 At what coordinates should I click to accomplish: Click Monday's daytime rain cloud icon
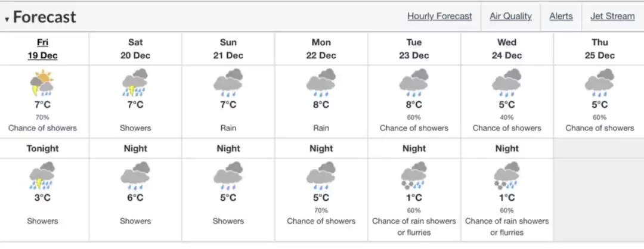point(321,82)
